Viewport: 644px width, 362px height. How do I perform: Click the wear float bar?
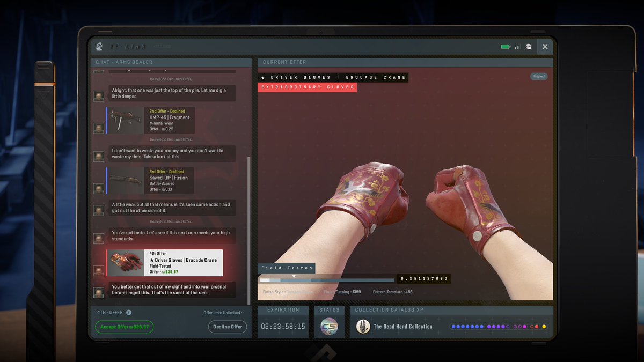(327, 280)
